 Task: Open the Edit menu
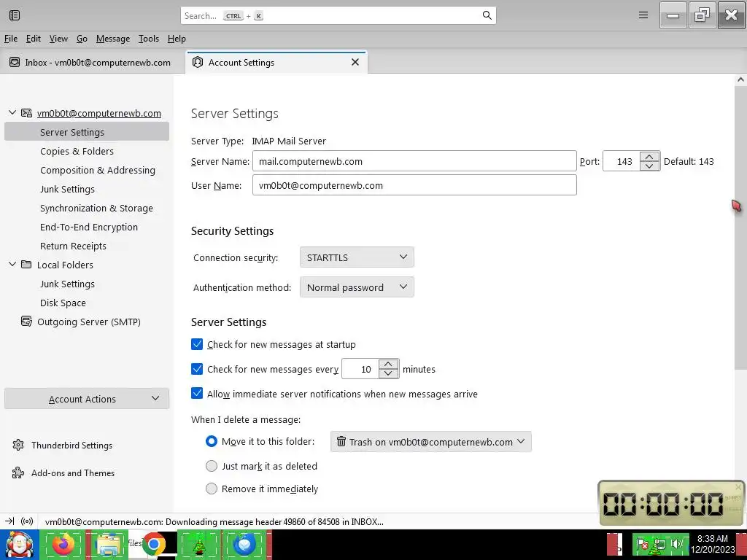pyautogui.click(x=33, y=39)
